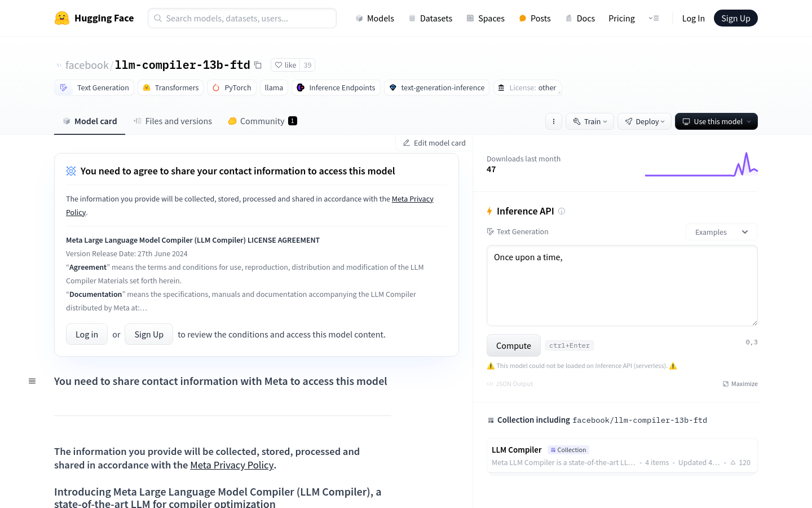The image size is (812, 508).
Task: Click Log In in the header
Action: click(x=693, y=18)
